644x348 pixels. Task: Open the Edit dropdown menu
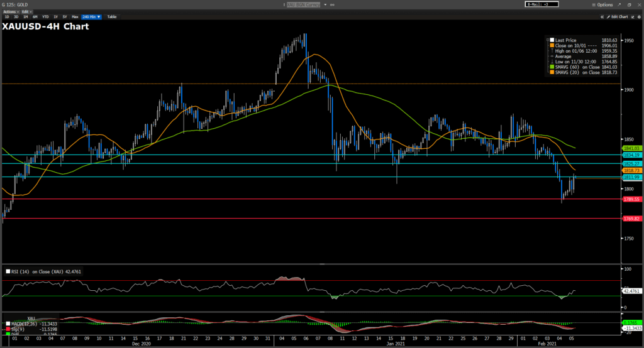26,12
